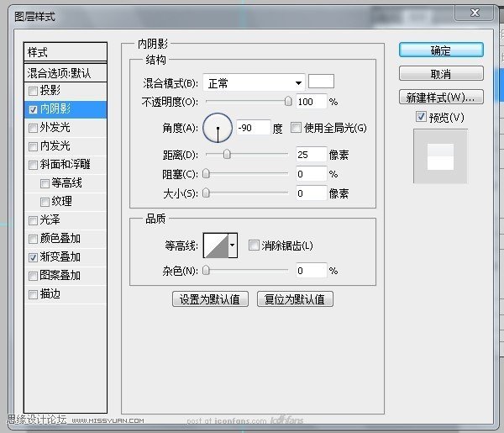This screenshot has height=433, width=504.
Task: Click the angle field showing -90
Action: pyautogui.click(x=254, y=128)
